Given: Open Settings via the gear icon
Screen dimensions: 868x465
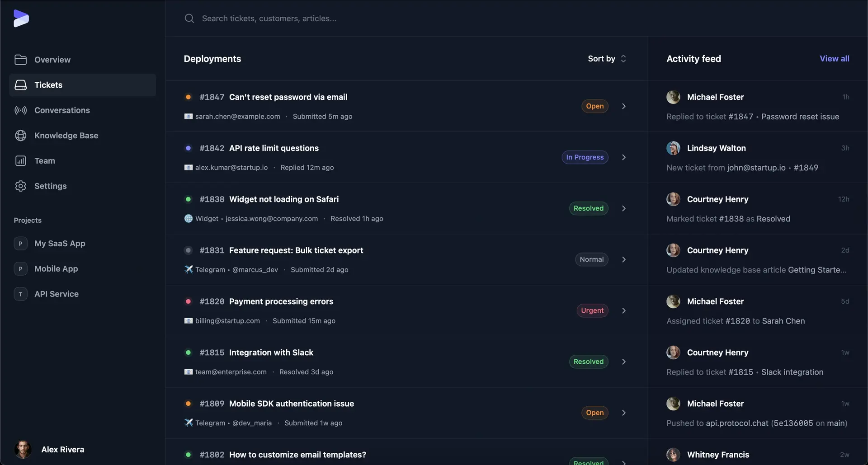Looking at the screenshot, I should (x=20, y=186).
